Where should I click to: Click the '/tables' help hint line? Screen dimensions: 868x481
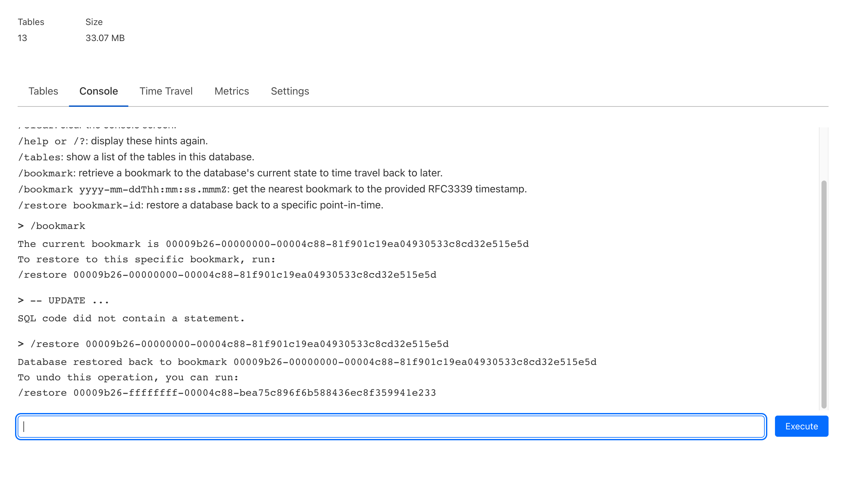[x=136, y=157]
